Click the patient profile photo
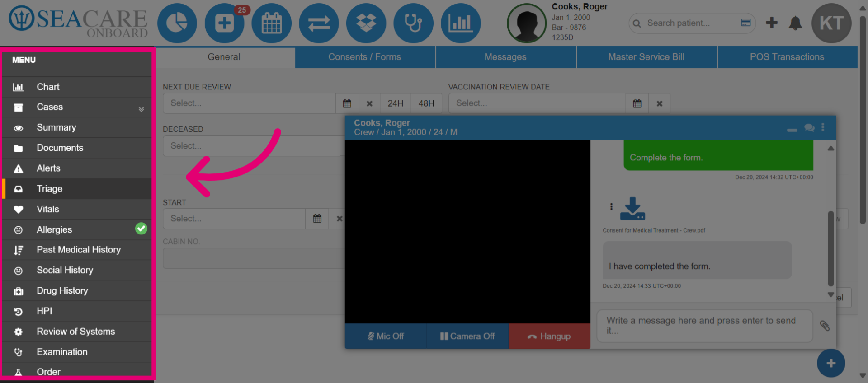Screen dimensions: 868x383 coord(527,23)
